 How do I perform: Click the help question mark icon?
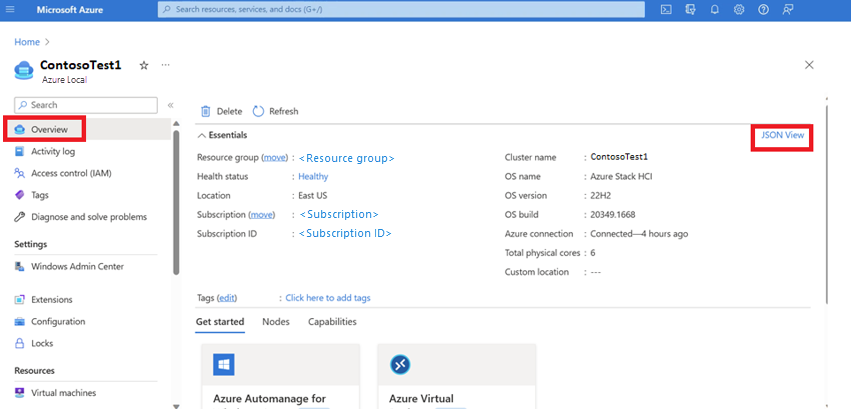[x=764, y=9]
